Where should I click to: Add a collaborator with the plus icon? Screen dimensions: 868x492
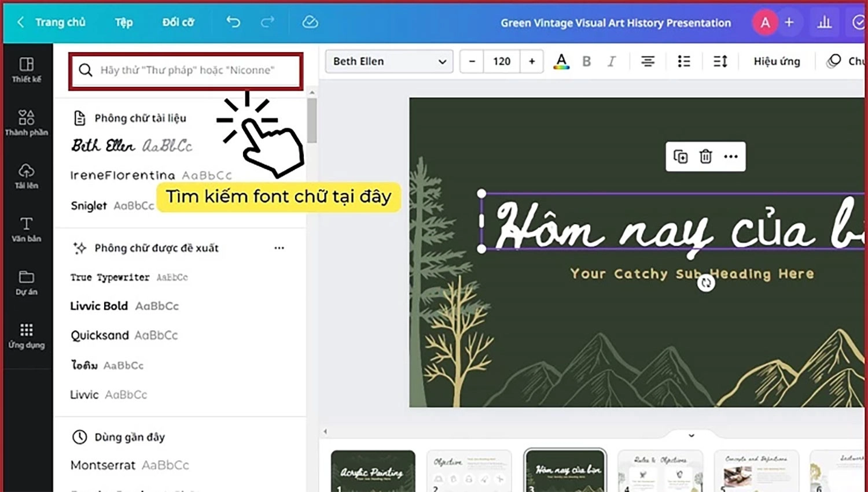click(x=789, y=23)
